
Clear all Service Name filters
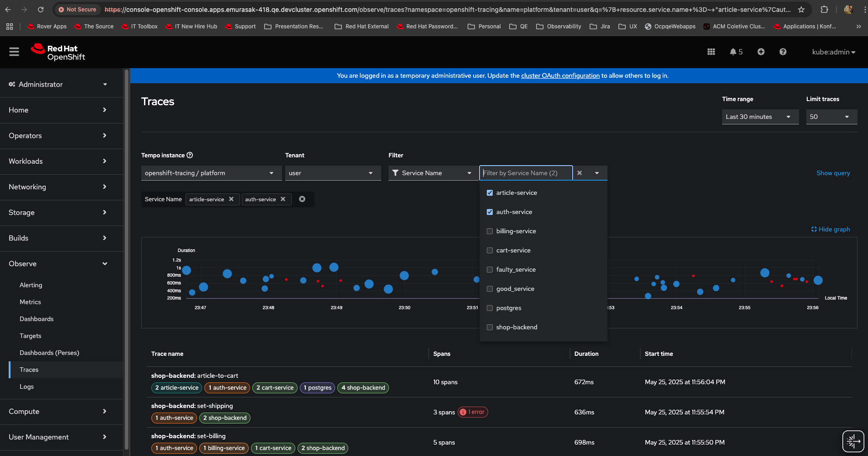(302, 199)
